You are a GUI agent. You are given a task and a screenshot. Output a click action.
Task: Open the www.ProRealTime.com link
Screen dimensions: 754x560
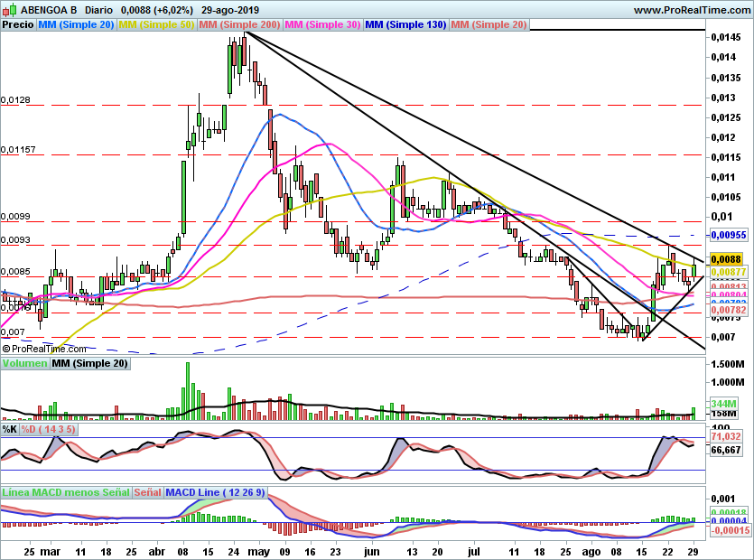pos(692,10)
